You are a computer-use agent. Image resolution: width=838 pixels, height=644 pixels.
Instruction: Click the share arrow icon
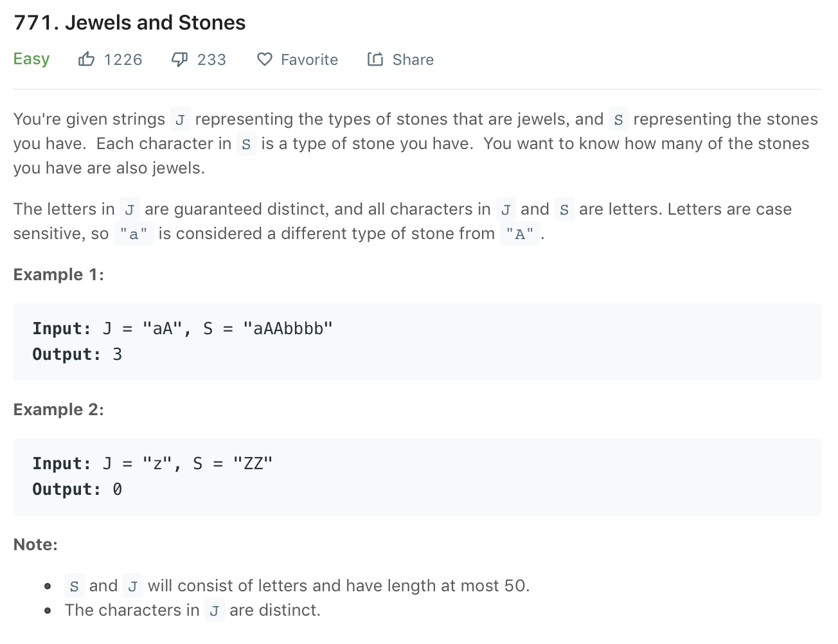pos(375,60)
